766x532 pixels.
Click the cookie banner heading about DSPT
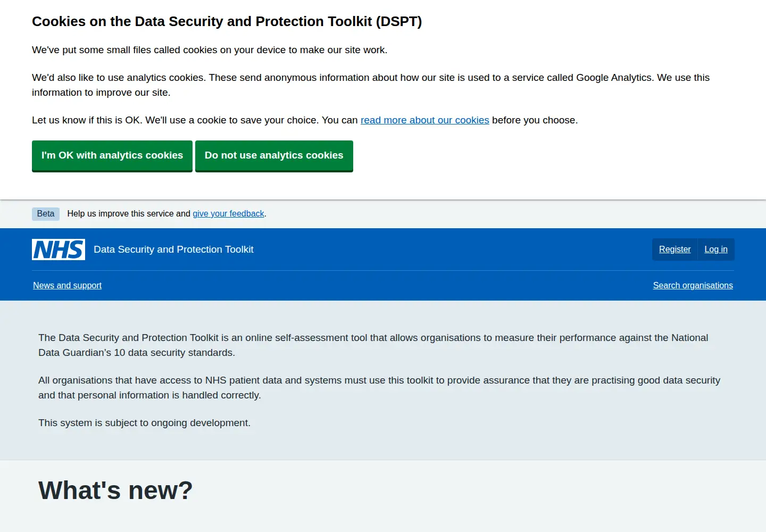pyautogui.click(x=227, y=21)
